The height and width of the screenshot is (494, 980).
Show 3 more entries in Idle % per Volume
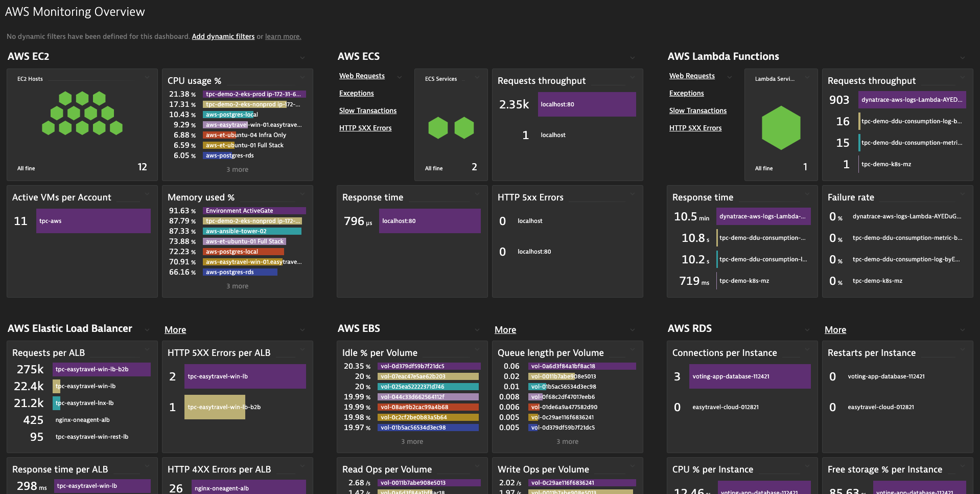click(x=412, y=441)
